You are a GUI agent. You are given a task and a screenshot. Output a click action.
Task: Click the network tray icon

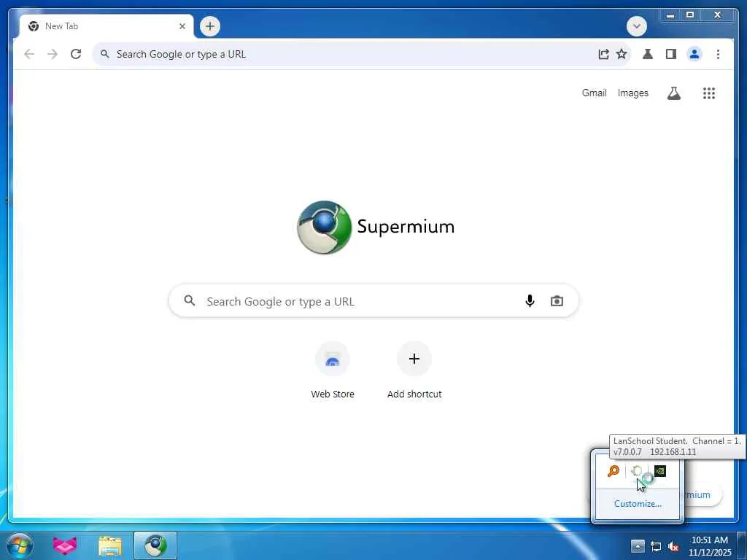(x=656, y=547)
